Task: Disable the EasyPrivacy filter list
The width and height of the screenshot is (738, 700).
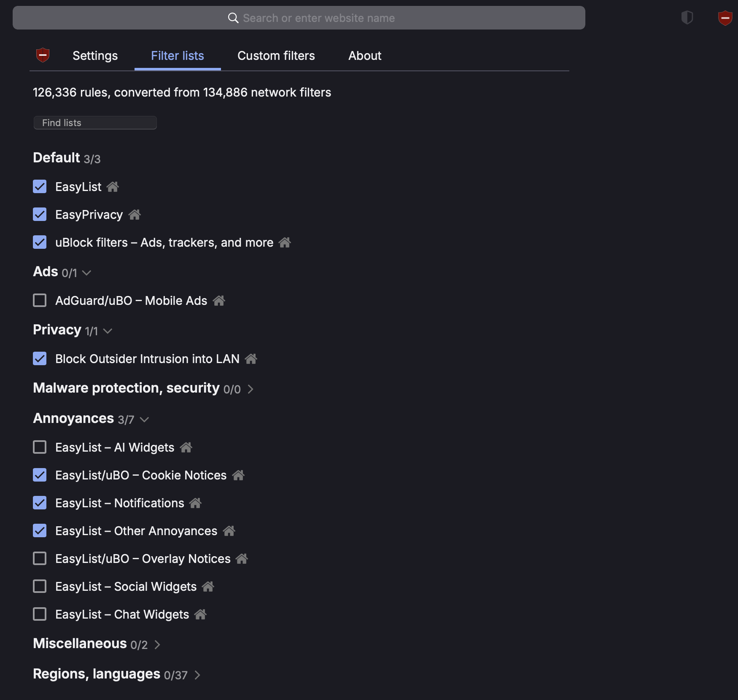Action: (x=39, y=214)
